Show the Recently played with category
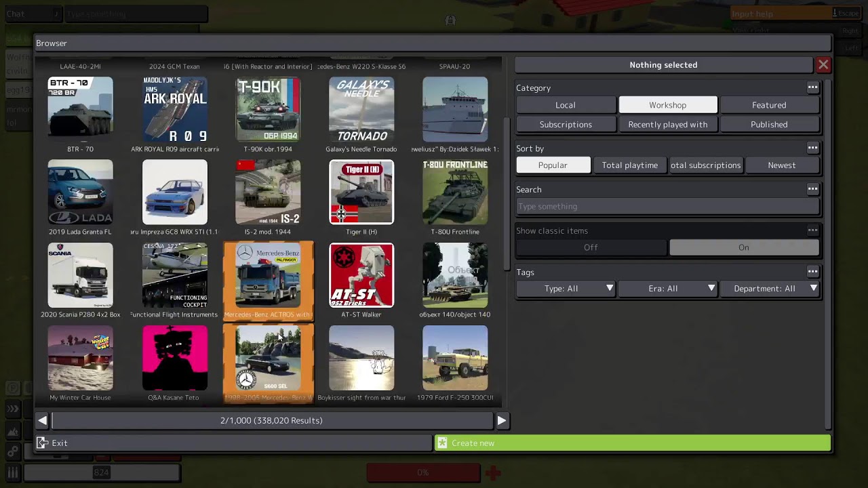This screenshot has height=488, width=868. [x=668, y=125]
